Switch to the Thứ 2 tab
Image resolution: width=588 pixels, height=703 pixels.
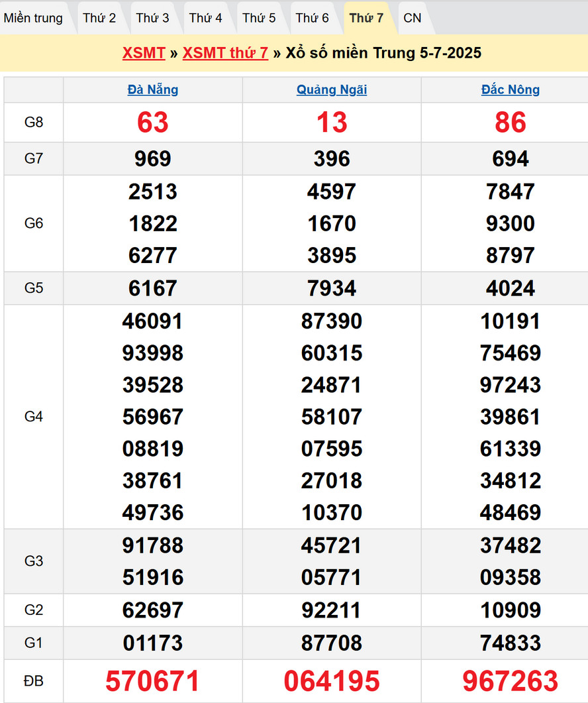[99, 18]
